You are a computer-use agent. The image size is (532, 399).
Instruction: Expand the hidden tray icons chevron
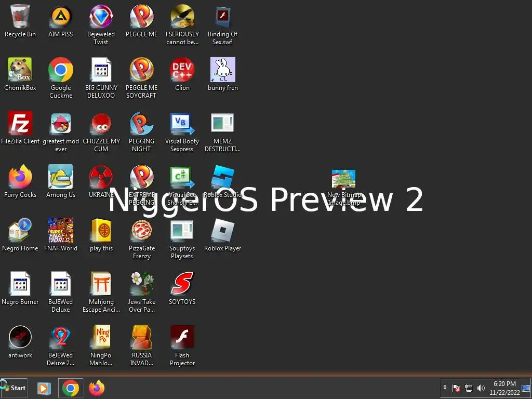tap(445, 388)
